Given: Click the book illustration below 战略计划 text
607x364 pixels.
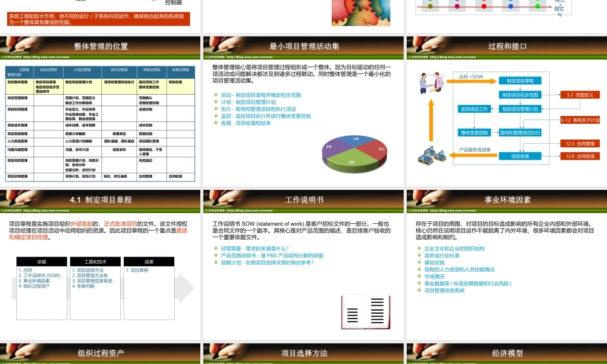Looking at the screenshot, I should tap(364, 311).
